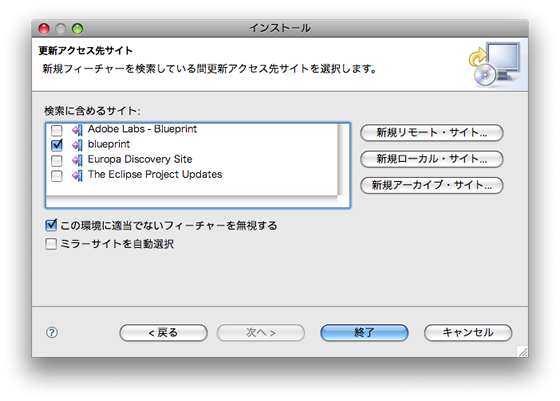Enable ミラーサイトを自動選択 checkbox
560x401 pixels.
tap(51, 244)
